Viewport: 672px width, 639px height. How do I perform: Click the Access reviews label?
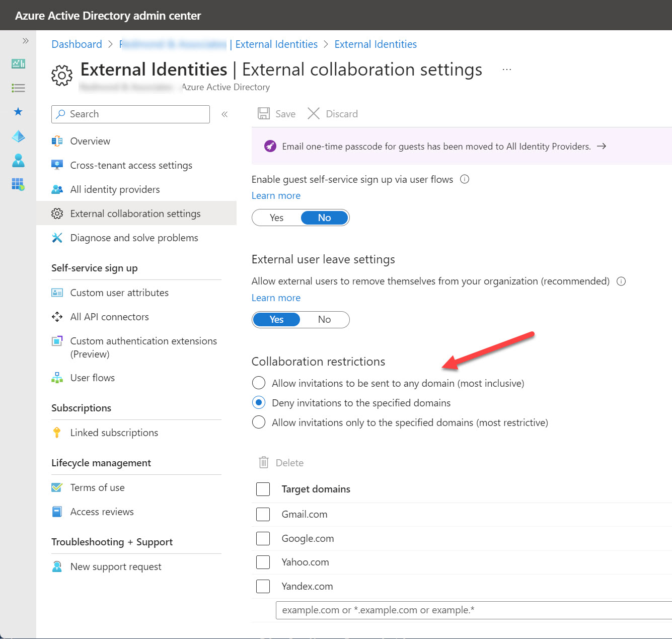tap(102, 512)
